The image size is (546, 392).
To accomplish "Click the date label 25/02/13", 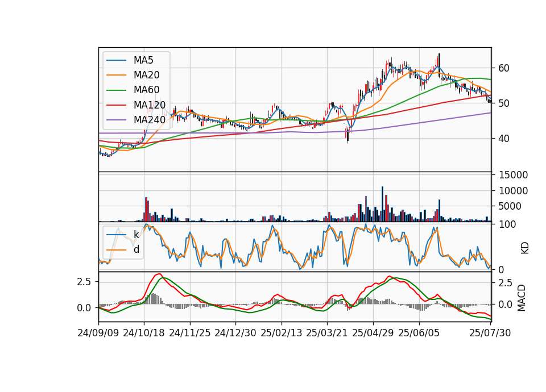I will [x=282, y=333].
